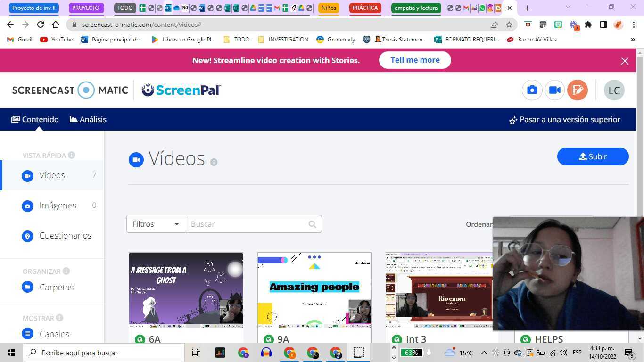Screen dimensions: 644x362
Task: Select Imágenes in the sidebar
Action: pyautogui.click(x=58, y=206)
